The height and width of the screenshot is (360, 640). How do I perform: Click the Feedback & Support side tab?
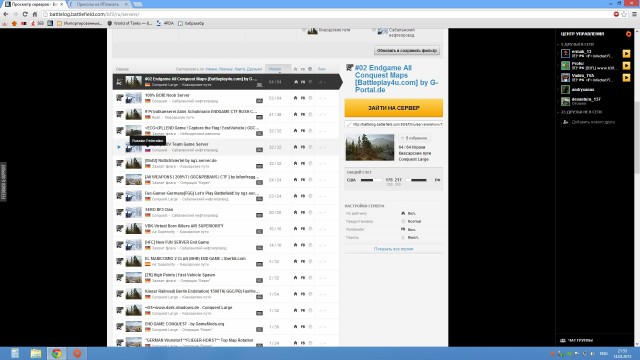click(x=3, y=182)
